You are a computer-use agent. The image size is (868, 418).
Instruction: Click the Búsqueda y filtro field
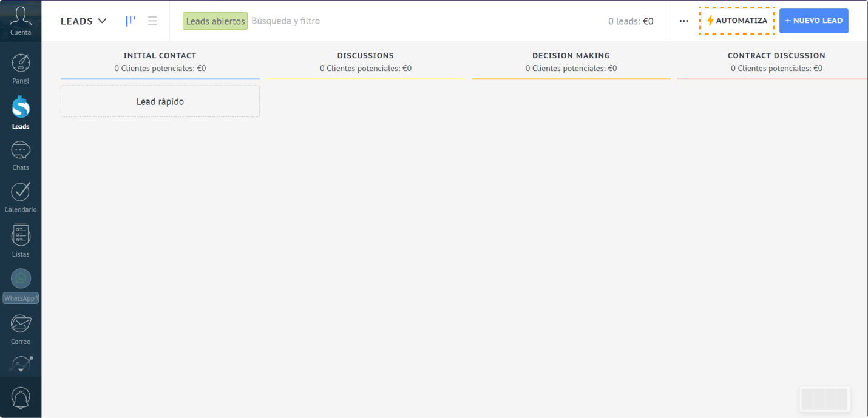pos(286,21)
